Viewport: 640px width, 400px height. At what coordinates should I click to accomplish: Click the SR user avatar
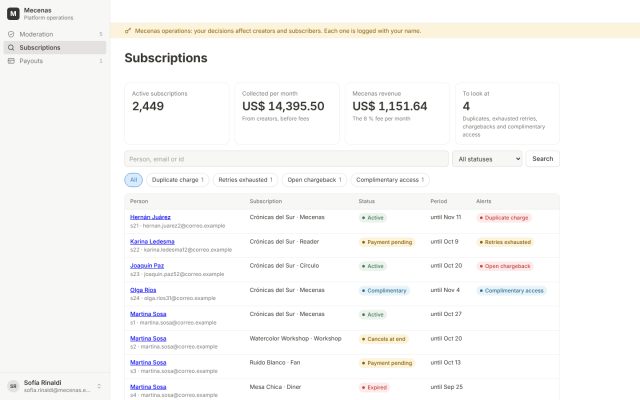pos(13,386)
